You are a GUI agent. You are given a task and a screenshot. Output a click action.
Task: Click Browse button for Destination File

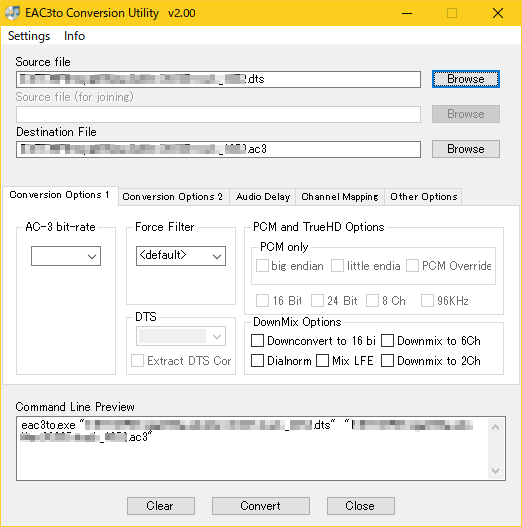point(466,149)
